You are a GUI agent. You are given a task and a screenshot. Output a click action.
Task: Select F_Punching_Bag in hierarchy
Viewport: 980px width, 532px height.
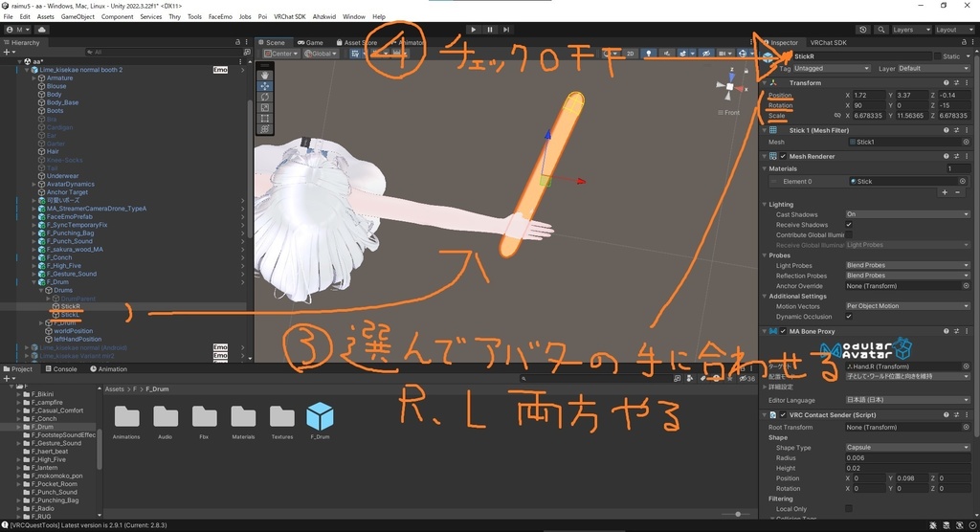70,233
